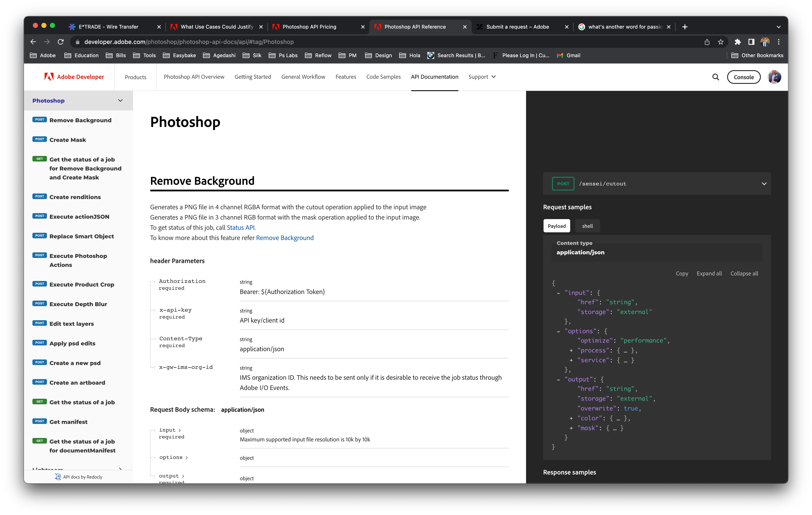Open the Chrome extensions puzzle icon
Screen dimensions: 812x515
(738, 42)
